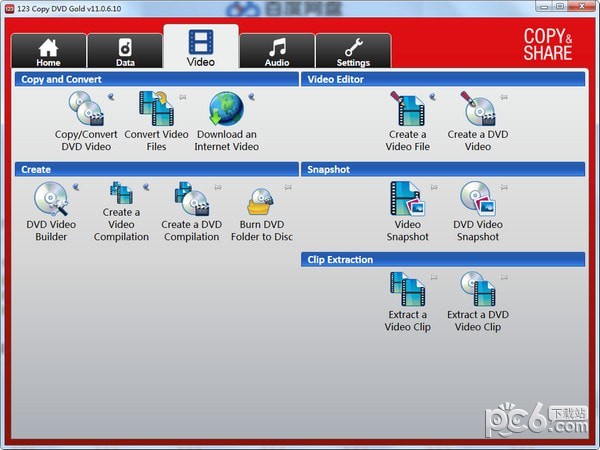Select the Video tab
600x450 pixels.
(201, 46)
